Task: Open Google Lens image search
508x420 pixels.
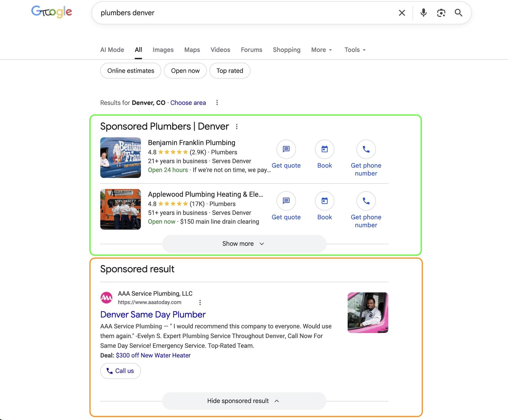Action: (441, 13)
